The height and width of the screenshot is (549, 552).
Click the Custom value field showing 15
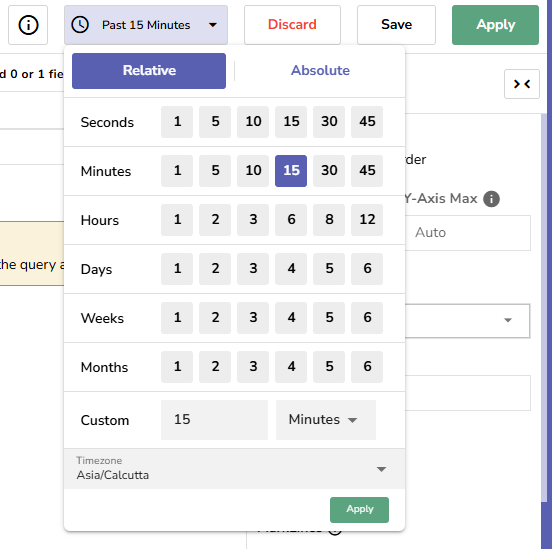coord(214,420)
